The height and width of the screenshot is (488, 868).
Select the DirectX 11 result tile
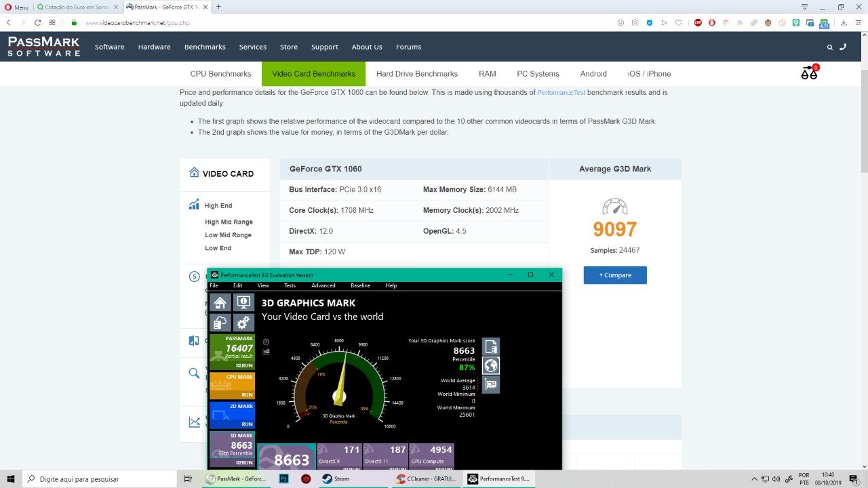coord(385,456)
